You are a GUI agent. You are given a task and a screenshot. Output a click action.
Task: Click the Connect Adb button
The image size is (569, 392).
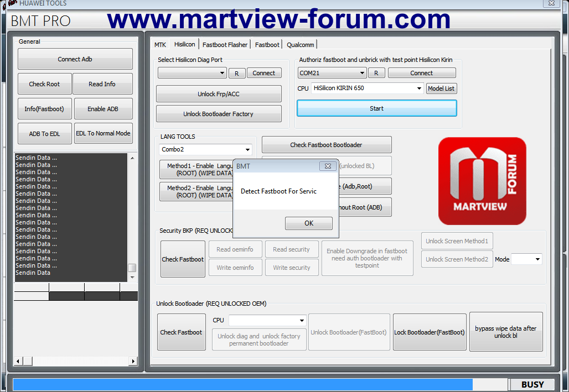pyautogui.click(x=75, y=59)
